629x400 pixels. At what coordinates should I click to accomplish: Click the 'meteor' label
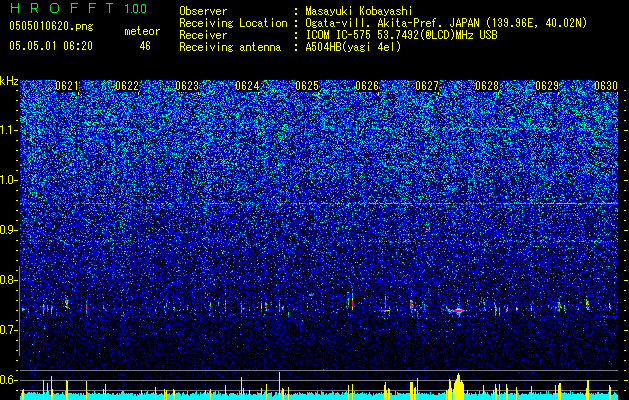tap(142, 31)
